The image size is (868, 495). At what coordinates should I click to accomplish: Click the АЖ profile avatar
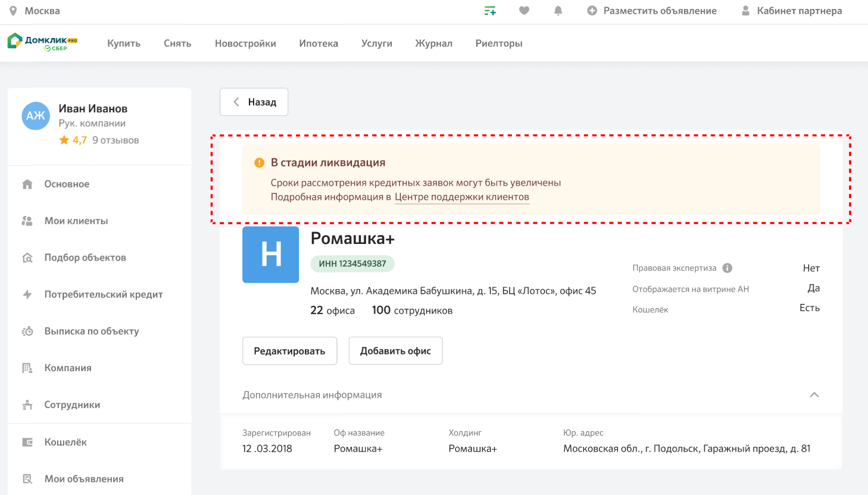pyautogui.click(x=36, y=115)
